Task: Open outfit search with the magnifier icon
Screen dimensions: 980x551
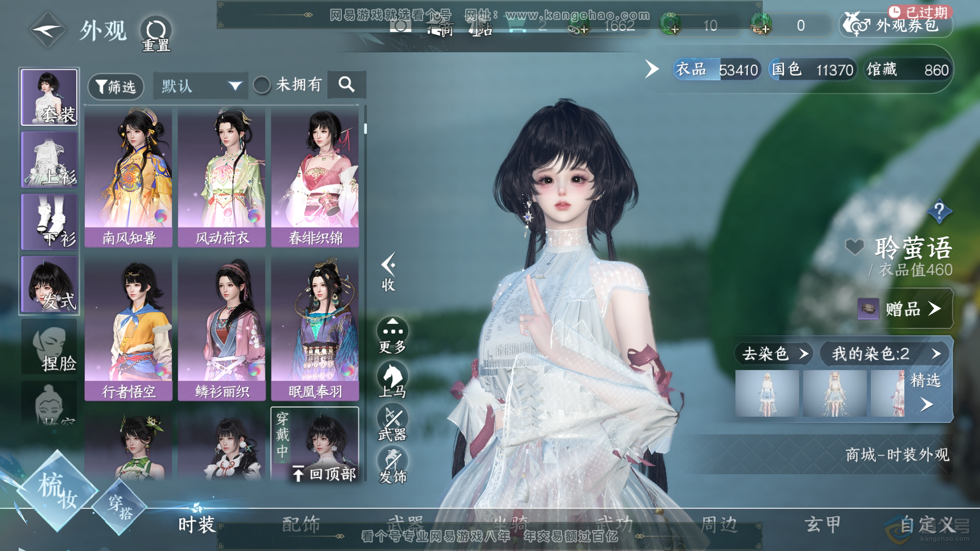Action: (x=346, y=85)
